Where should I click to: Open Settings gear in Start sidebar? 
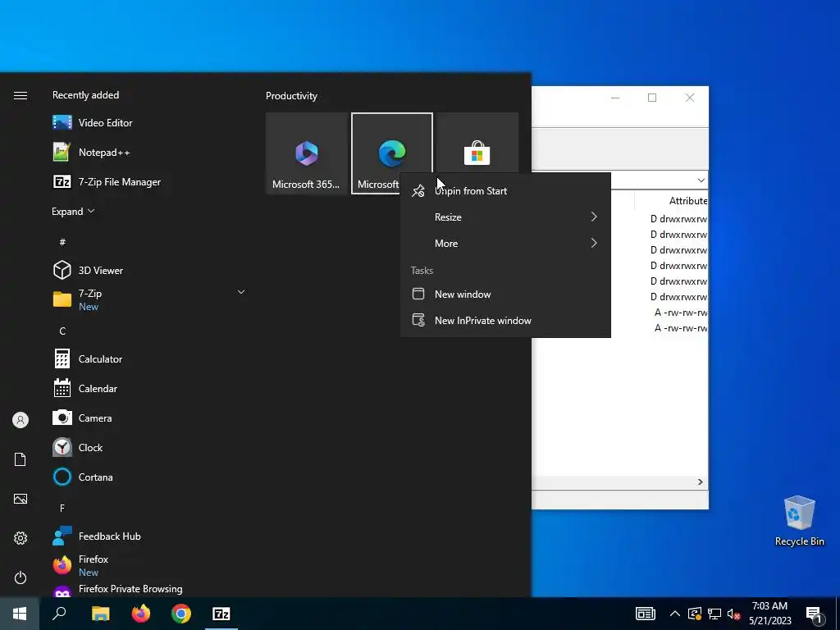(x=21, y=538)
